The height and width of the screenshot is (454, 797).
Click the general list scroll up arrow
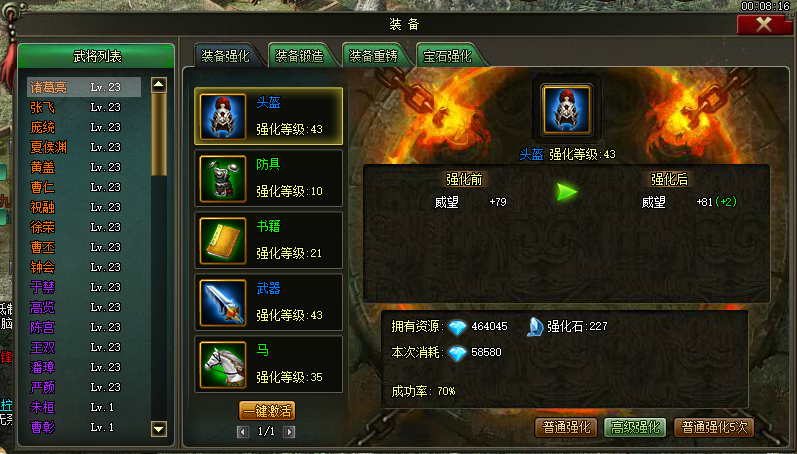click(x=159, y=84)
